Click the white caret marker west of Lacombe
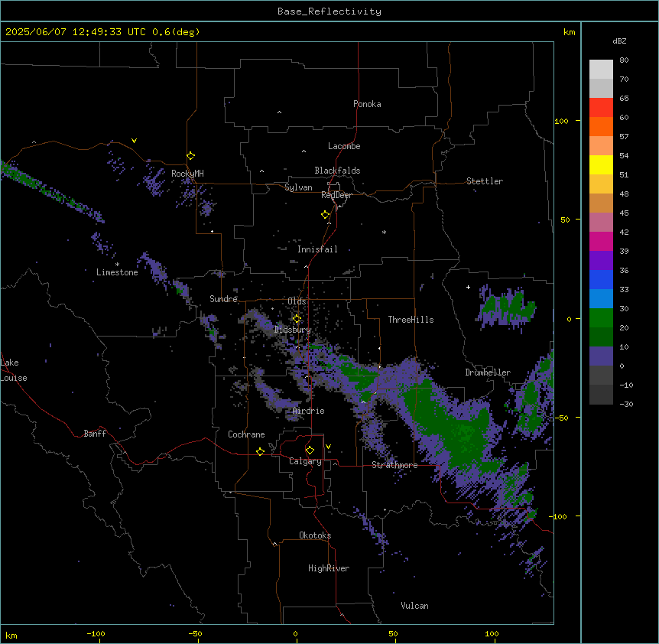The image size is (659, 644). coord(304,151)
